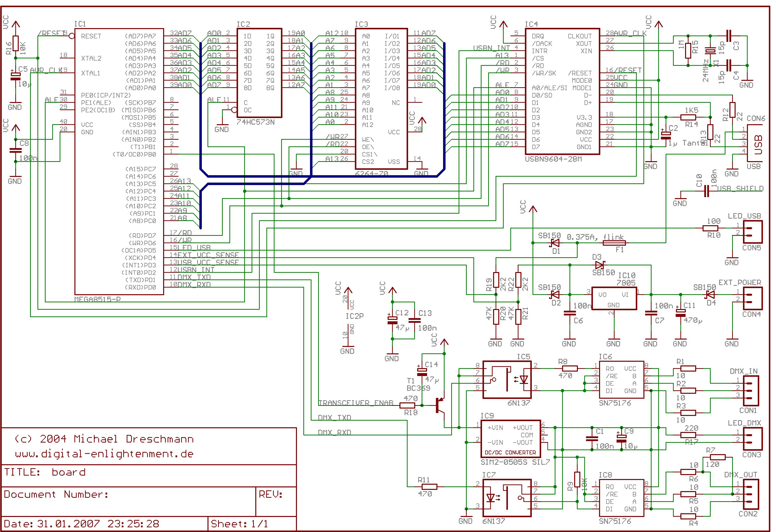Select the 74HC573N latch IC2 block

[x=259, y=73]
